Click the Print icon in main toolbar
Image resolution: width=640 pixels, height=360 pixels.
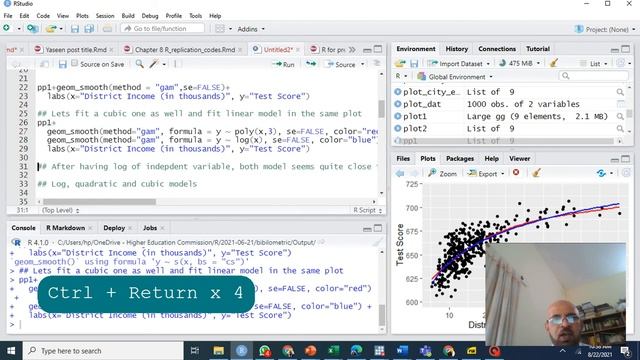[107, 29]
